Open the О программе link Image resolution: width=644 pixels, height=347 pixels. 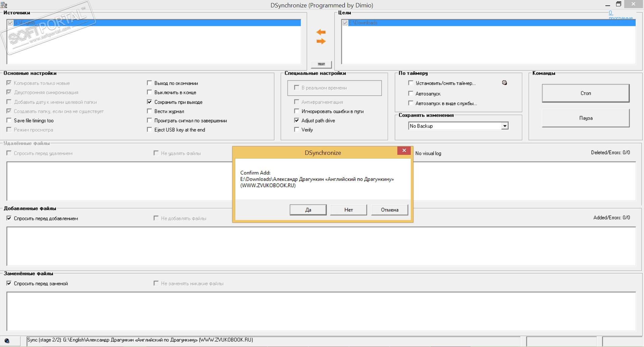pos(620,15)
